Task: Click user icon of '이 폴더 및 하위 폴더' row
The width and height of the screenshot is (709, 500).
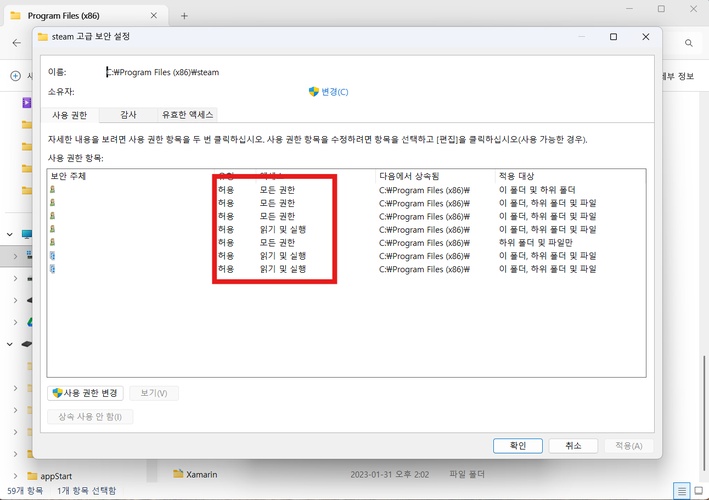Action: (x=53, y=190)
